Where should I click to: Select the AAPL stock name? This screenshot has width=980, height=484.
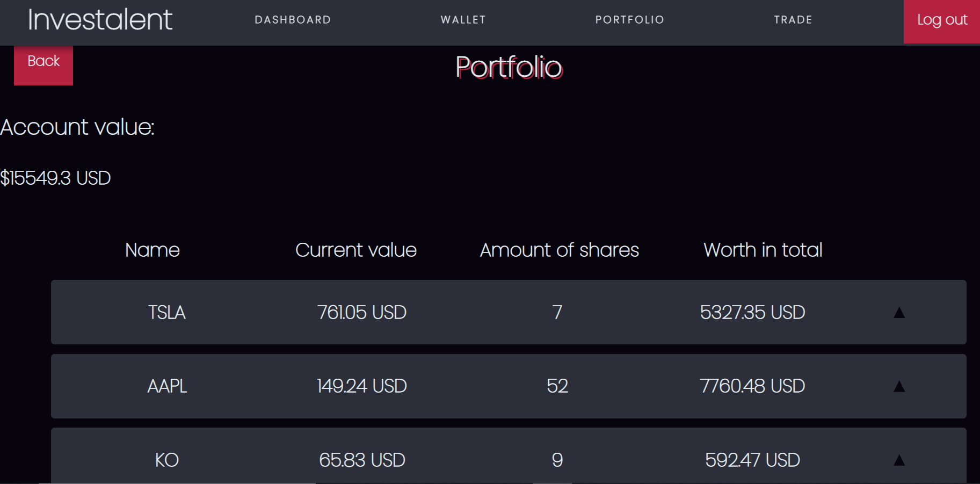pyautogui.click(x=167, y=386)
